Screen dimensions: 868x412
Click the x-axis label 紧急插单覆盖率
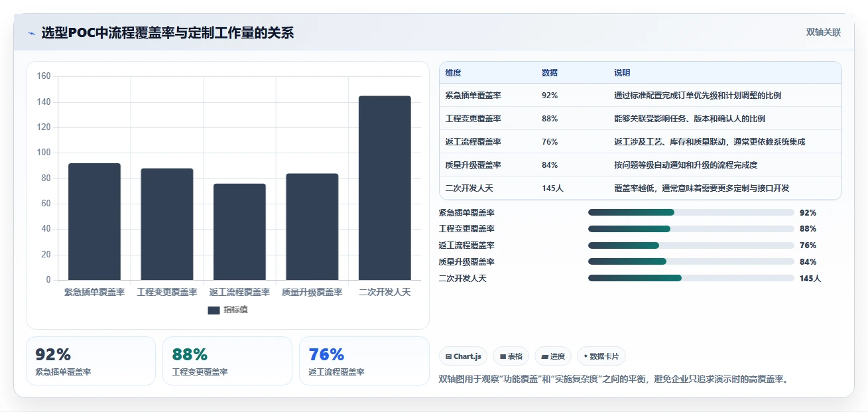[x=94, y=292]
